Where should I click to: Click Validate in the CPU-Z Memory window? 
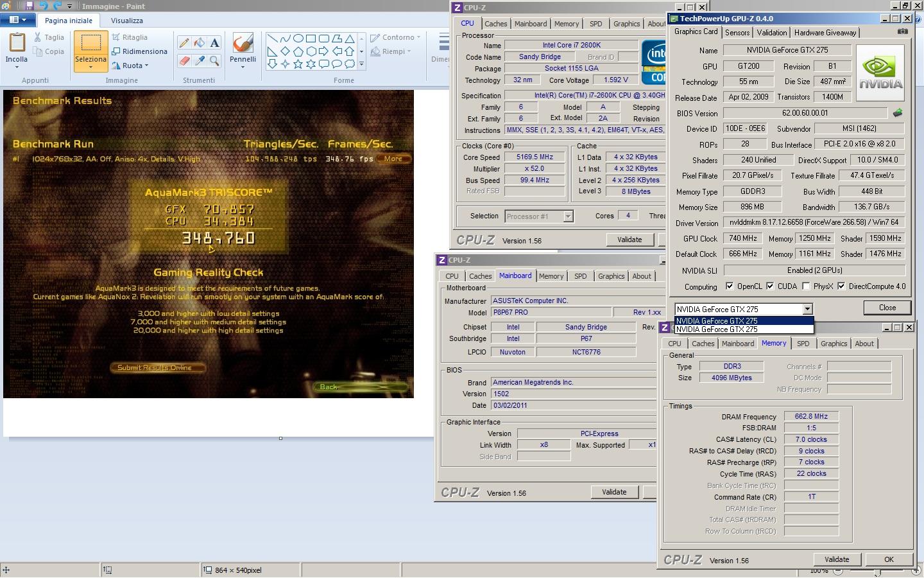coord(837,559)
